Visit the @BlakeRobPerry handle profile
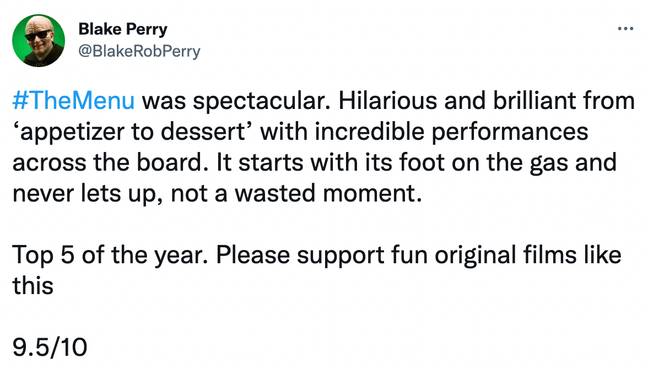The width and height of the screenshot is (648, 370). pyautogui.click(x=139, y=51)
